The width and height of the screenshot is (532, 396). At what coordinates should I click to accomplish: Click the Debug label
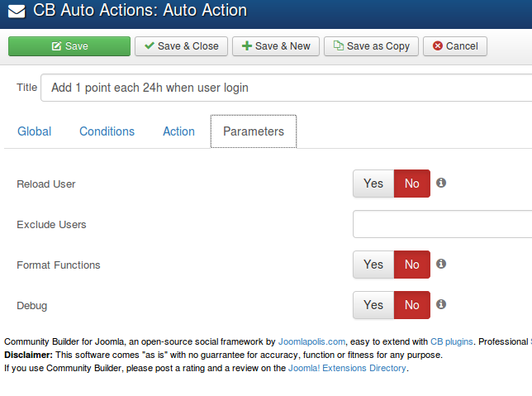(32, 306)
